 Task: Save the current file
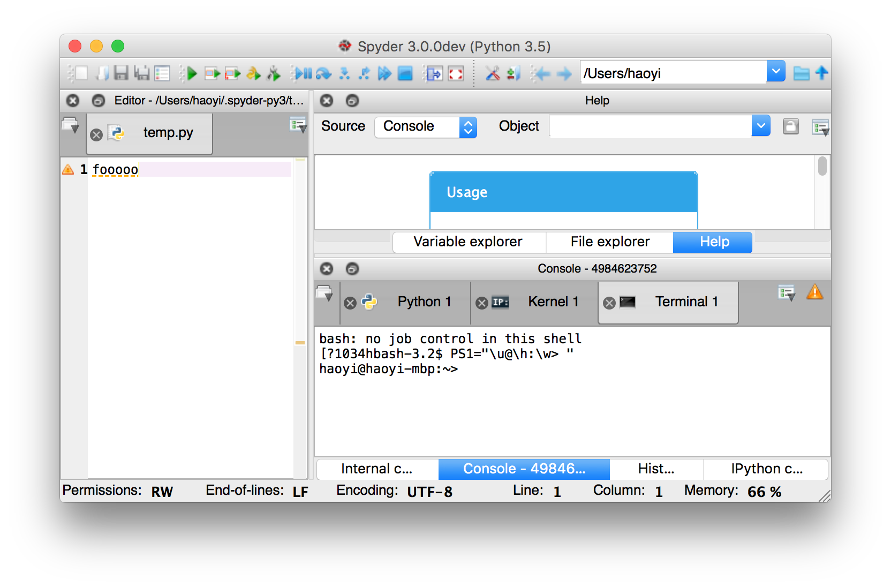[x=122, y=73]
